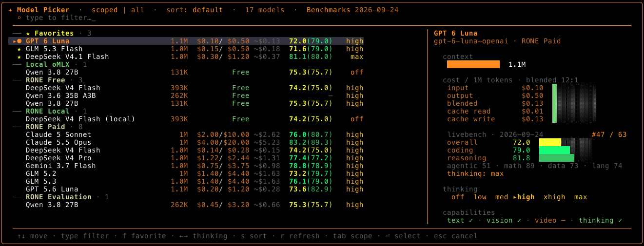Image resolution: width=644 pixels, height=246 pixels.
Task: Select DeepSeek V4 Flash (local) row
Action: 186,119
